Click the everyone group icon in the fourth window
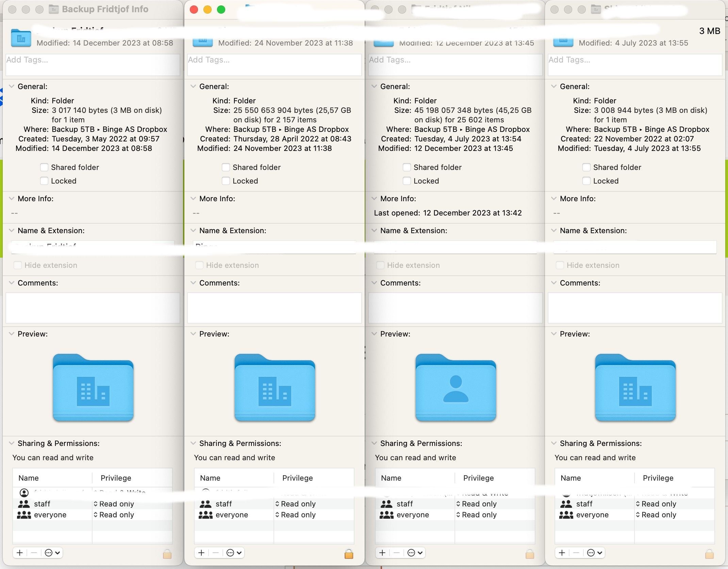The image size is (728, 569). point(566,515)
